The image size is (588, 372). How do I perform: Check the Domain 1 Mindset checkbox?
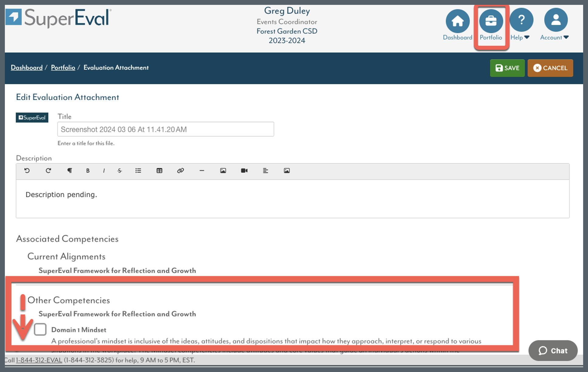point(40,329)
